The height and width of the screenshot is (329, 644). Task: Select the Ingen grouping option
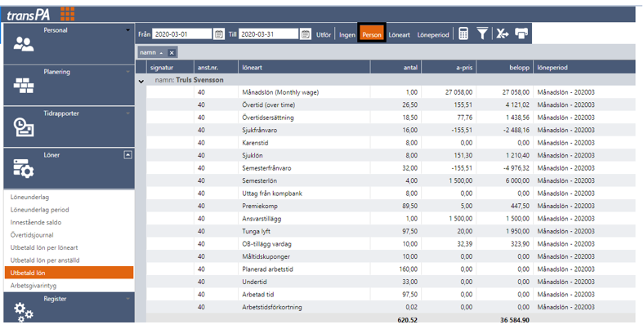[347, 35]
